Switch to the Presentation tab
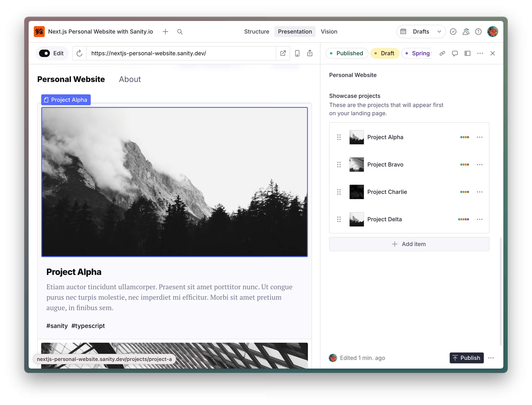The width and height of the screenshot is (532, 405). tap(295, 32)
